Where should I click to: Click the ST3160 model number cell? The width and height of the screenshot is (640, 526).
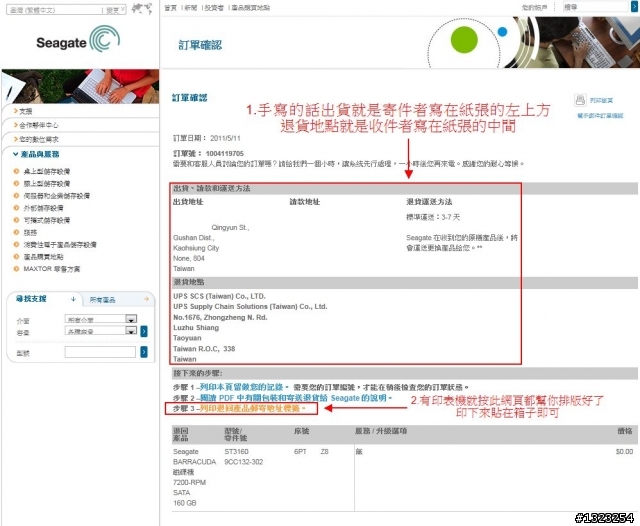click(x=236, y=452)
